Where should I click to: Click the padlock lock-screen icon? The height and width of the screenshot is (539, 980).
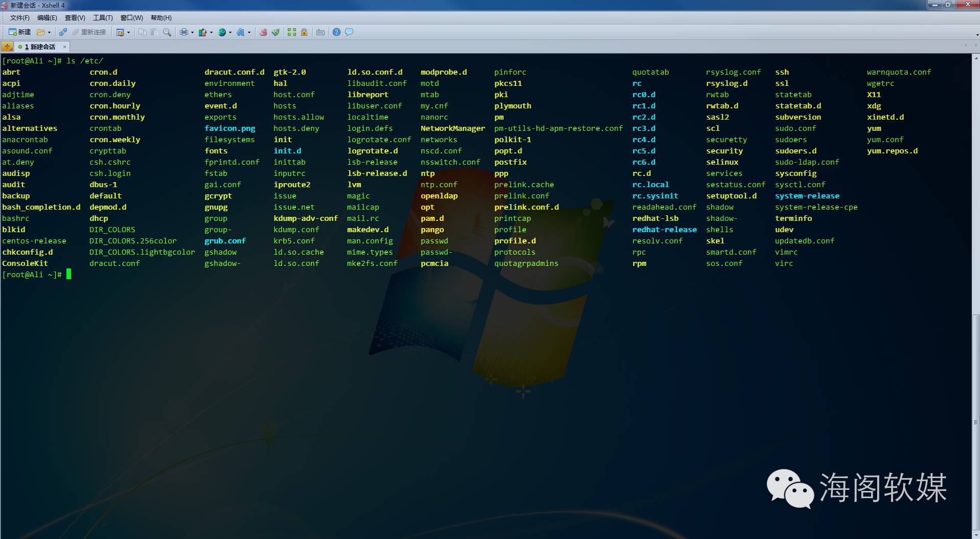[x=304, y=32]
